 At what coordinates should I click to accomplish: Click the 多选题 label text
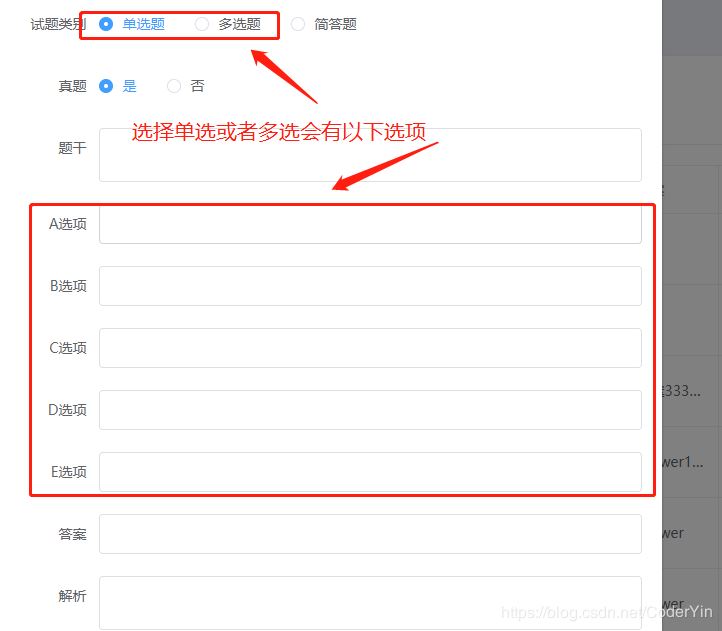239,24
